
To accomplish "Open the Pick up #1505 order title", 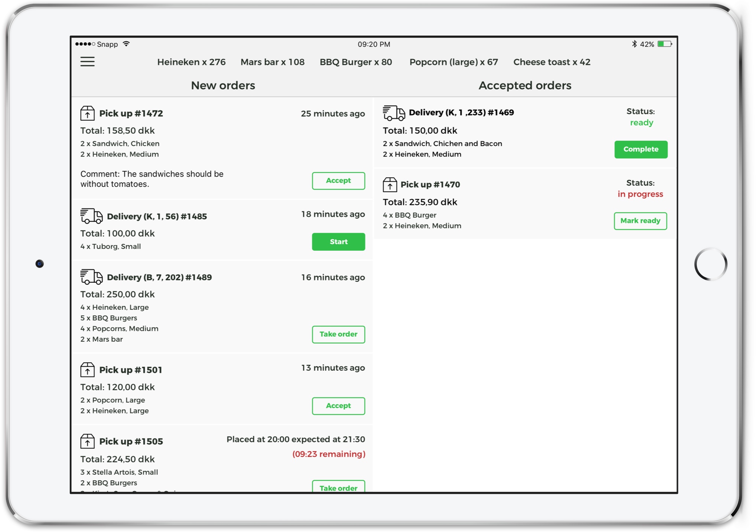I will point(131,441).
